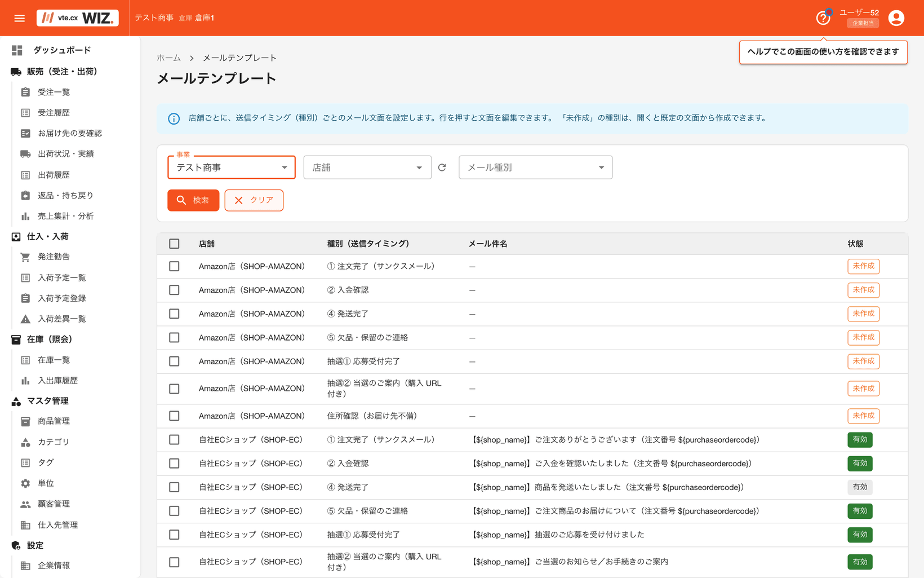Check the 自社ECショップ 抽選① 応募受付完了 checkbox
Viewport: 924px width, 578px height.
(174, 535)
